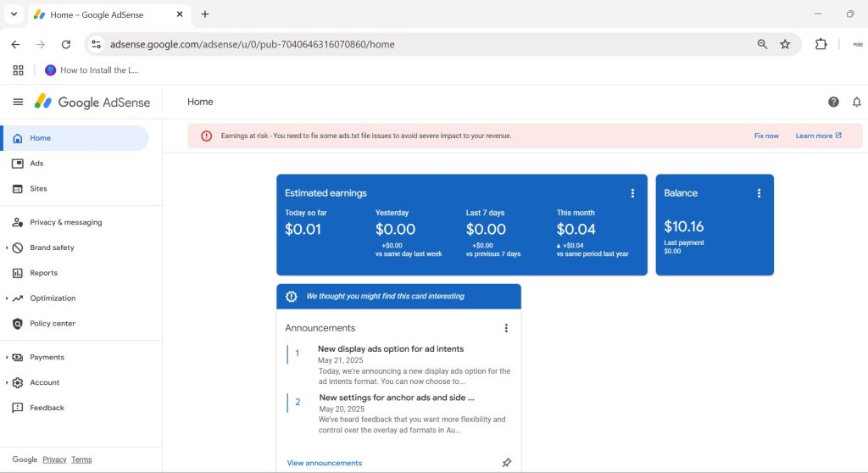Click the Help question mark icon

pos(833,102)
